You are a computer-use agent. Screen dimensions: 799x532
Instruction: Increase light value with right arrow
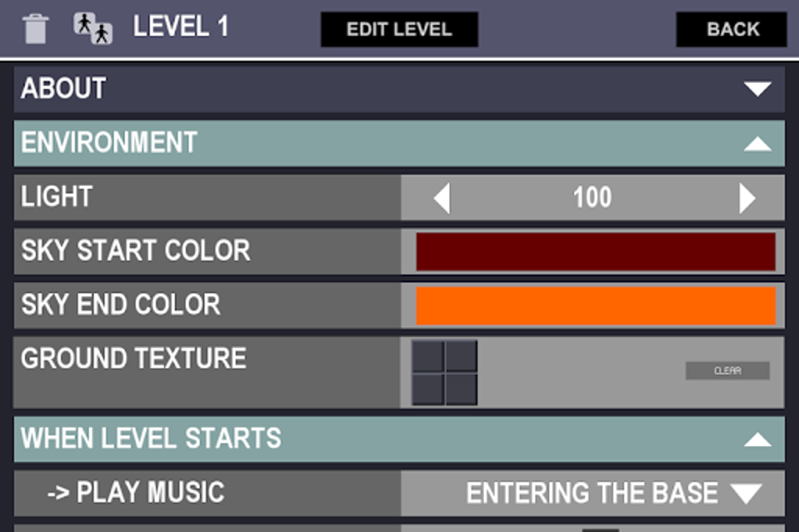747,197
